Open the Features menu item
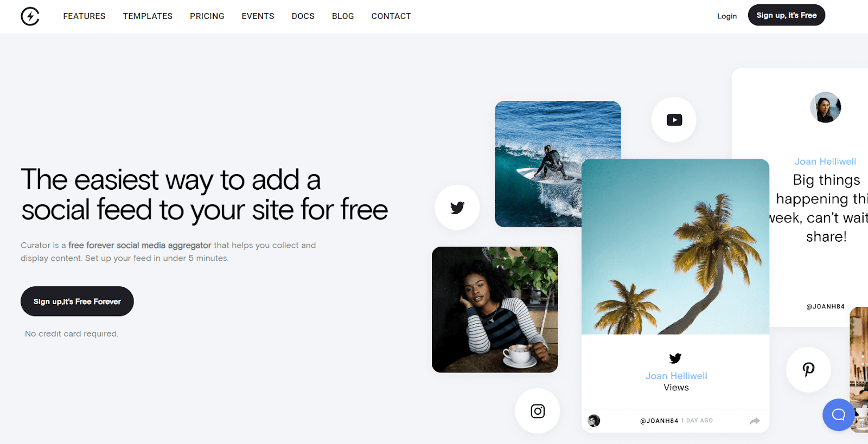 pos(84,16)
